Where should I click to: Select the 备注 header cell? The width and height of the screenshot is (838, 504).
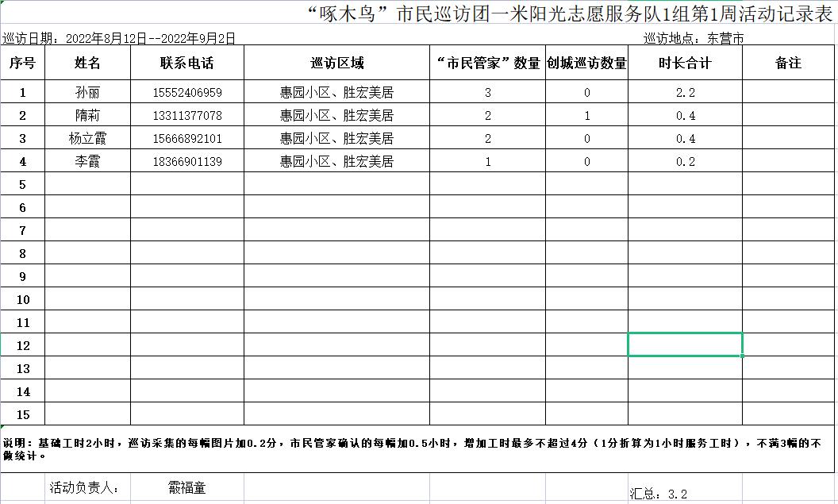788,63
